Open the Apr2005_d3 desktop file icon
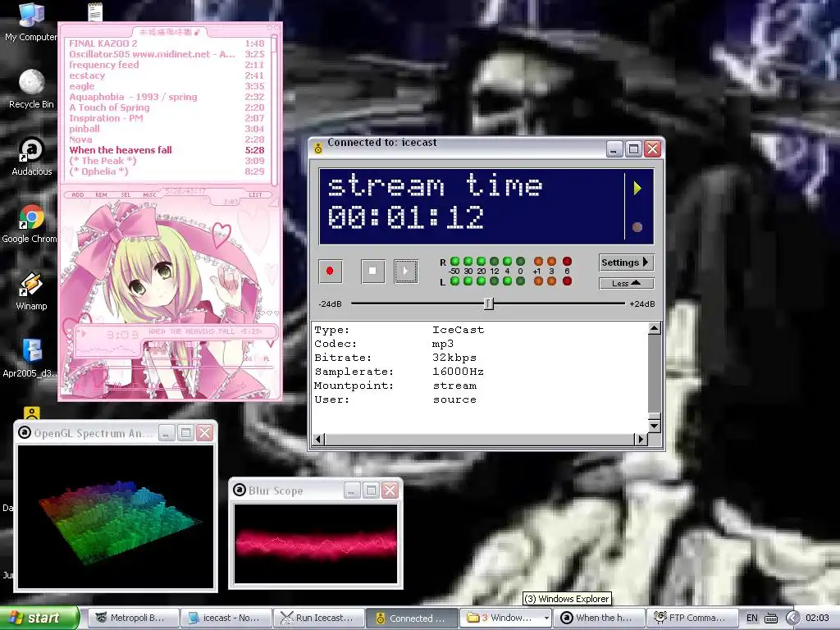840x630 pixels. point(30,358)
